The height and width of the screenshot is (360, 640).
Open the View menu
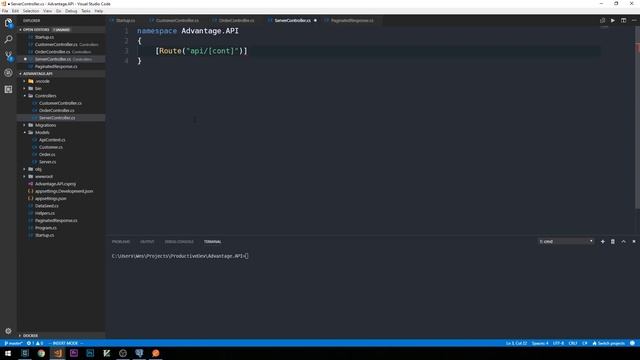tap(48, 11)
